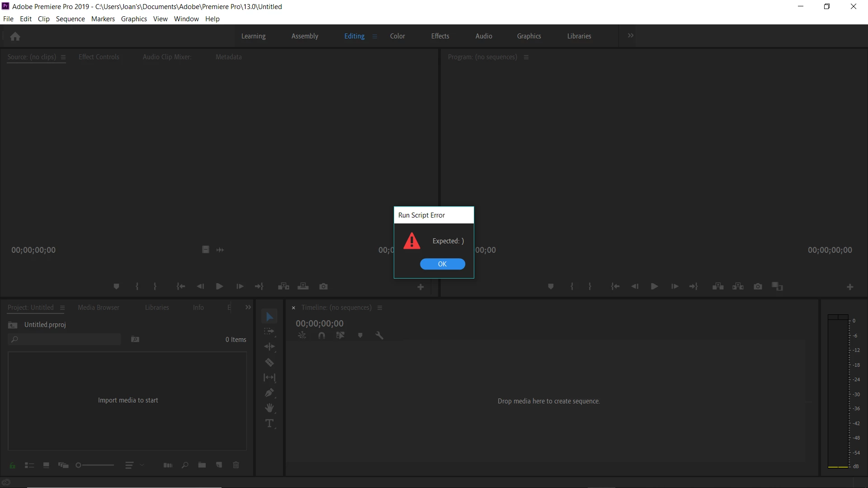Show hidden Project panel tabs overflow

tap(248, 308)
